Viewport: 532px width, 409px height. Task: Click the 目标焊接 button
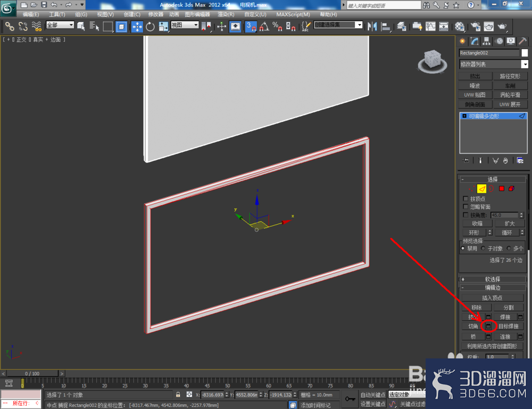point(508,326)
